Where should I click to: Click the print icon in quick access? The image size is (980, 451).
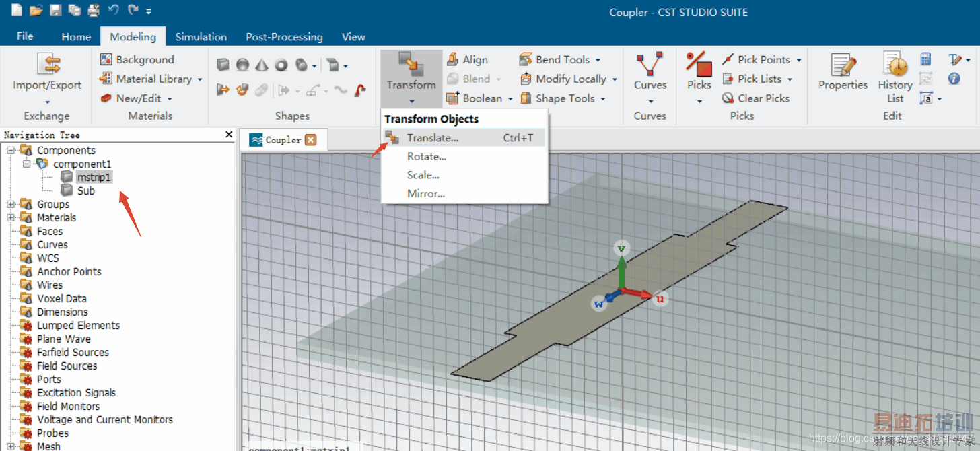click(94, 10)
